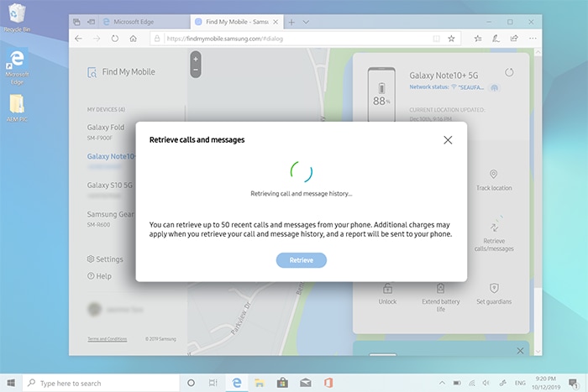Open the volume control in tray
588x392 pixels.
pos(486,383)
